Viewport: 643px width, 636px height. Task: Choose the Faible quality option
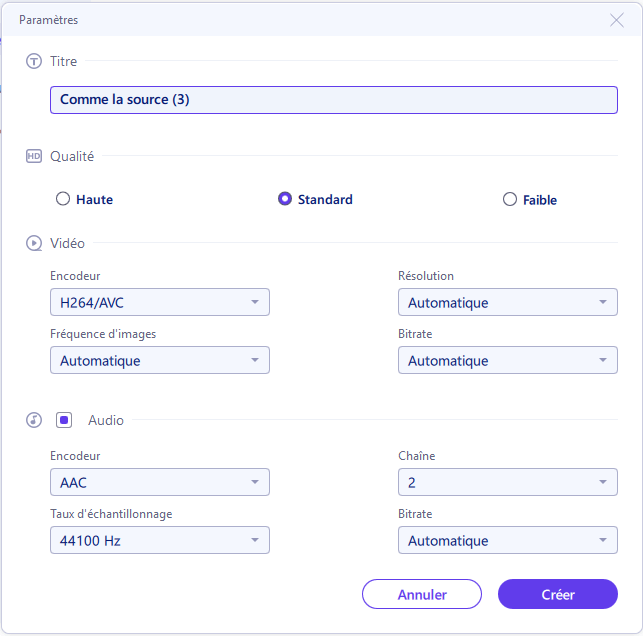(x=510, y=199)
